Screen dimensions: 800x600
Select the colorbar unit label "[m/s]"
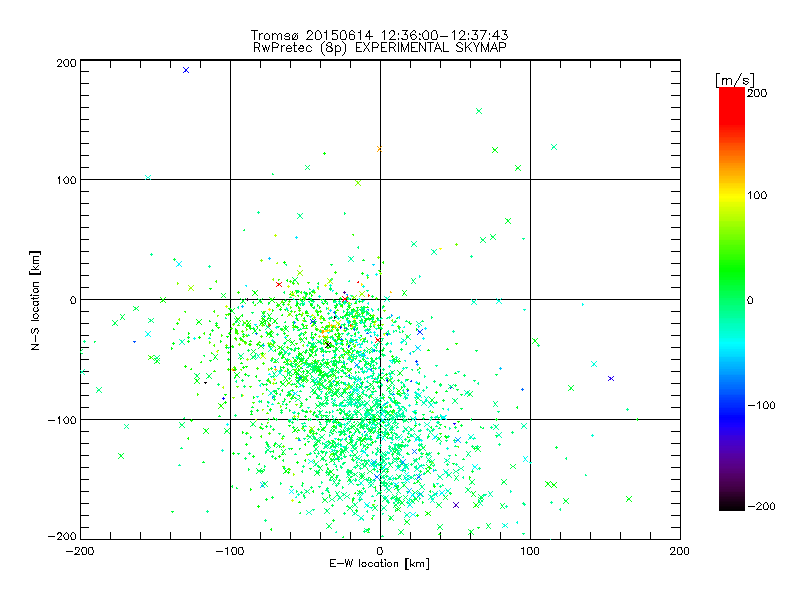coord(735,81)
